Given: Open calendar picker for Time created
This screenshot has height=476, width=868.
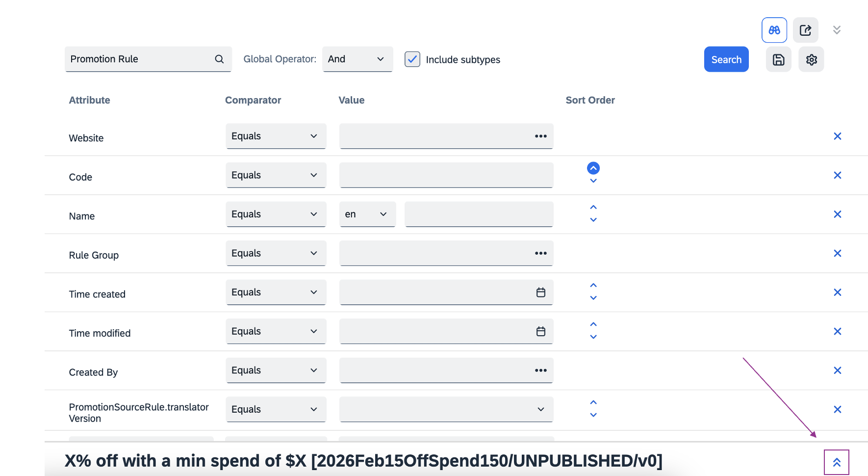Looking at the screenshot, I should (x=540, y=292).
